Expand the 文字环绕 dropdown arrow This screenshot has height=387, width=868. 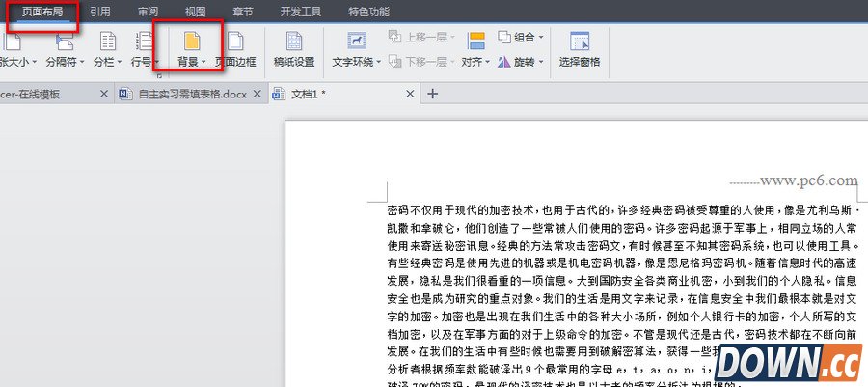pos(379,63)
